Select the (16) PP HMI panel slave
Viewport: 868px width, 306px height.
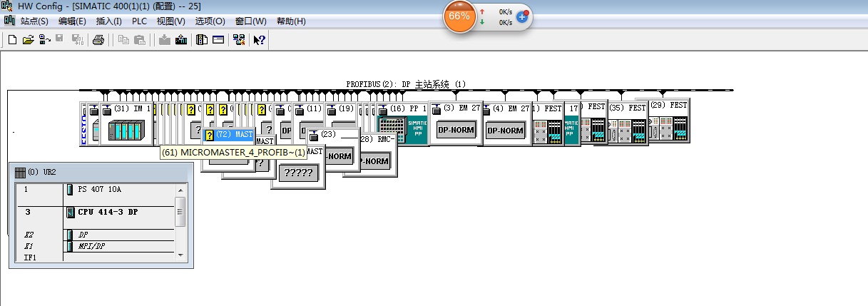(402, 123)
